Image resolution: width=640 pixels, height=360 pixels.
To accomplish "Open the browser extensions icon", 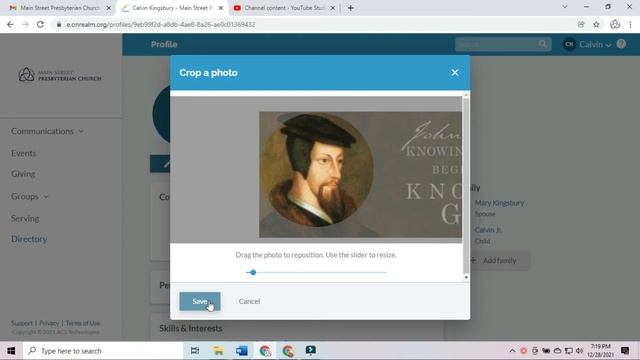I will point(615,24).
